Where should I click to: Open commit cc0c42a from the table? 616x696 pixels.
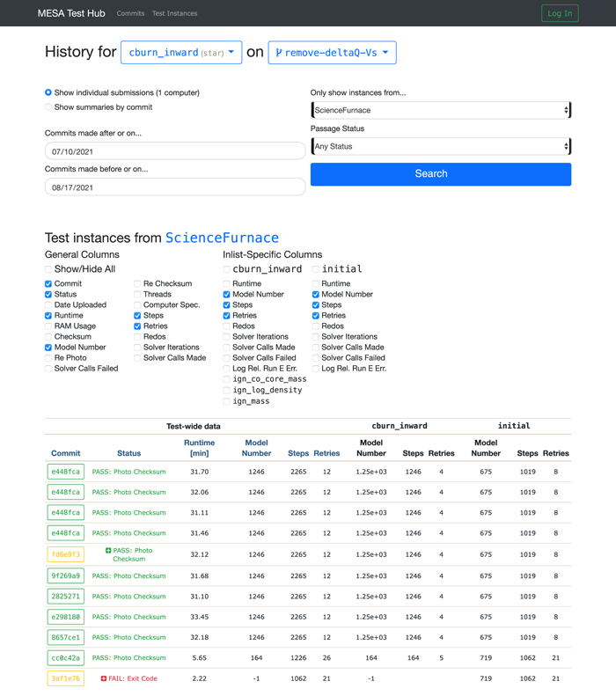(66, 658)
